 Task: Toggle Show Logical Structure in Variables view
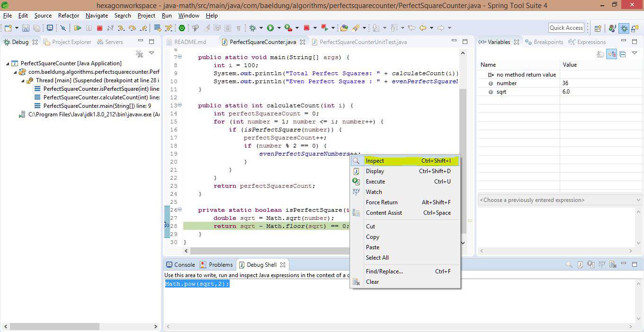612,54
